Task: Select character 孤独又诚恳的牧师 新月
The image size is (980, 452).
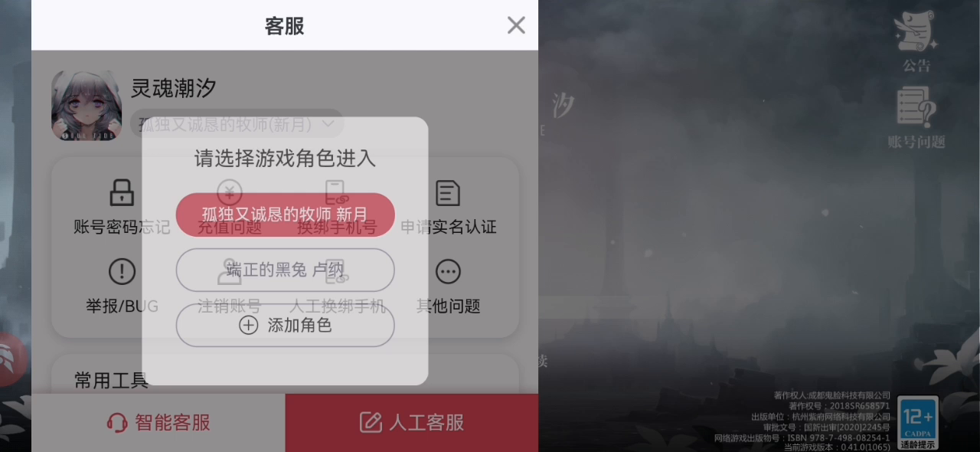Action: (x=285, y=215)
